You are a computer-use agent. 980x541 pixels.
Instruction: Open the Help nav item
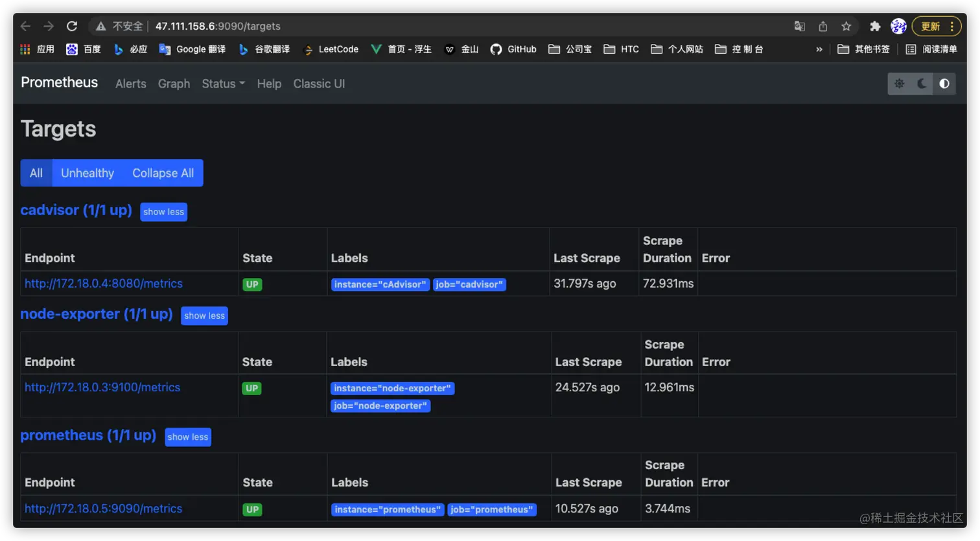click(269, 84)
